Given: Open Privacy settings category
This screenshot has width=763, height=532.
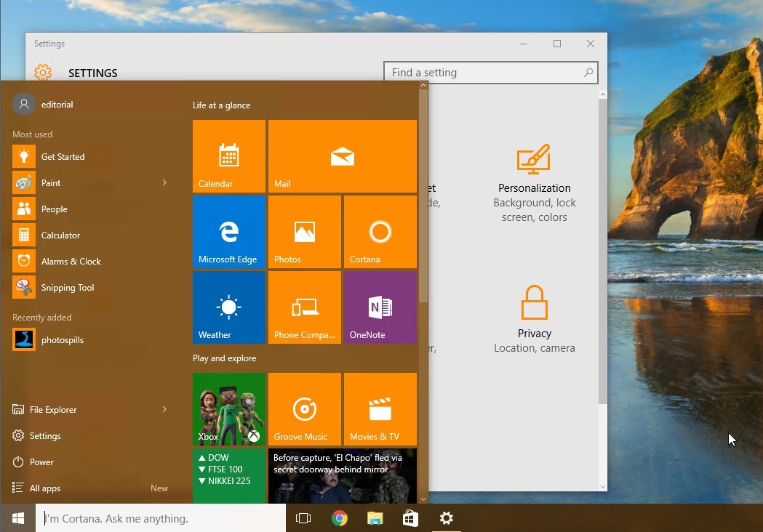Looking at the screenshot, I should coord(535,320).
